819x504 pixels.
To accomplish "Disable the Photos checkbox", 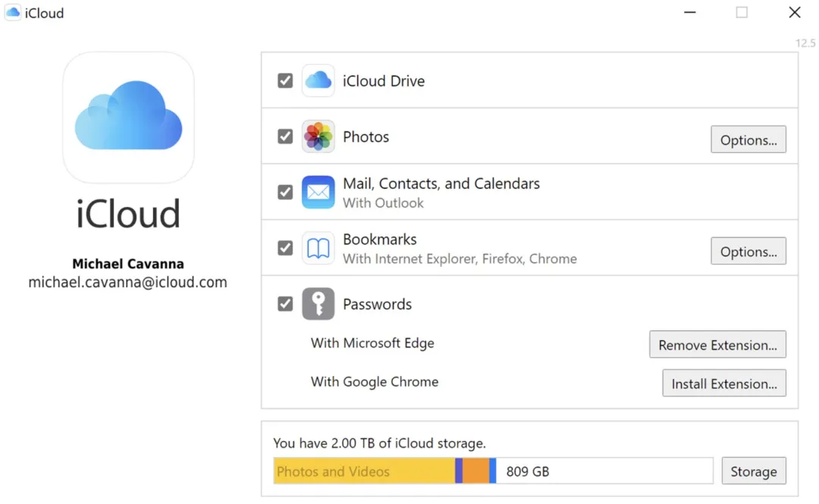I will tap(285, 137).
